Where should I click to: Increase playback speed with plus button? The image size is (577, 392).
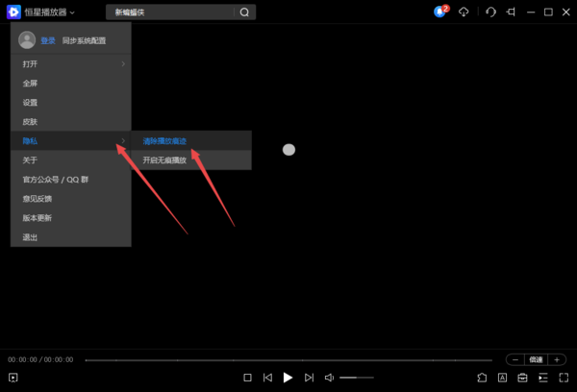click(557, 359)
